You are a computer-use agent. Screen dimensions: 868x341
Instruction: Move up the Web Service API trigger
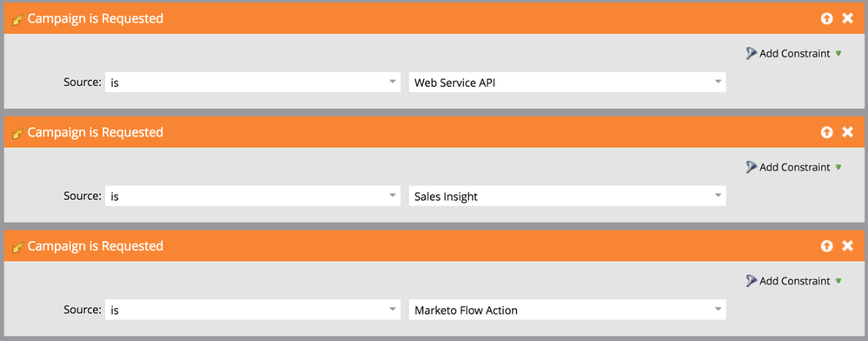pos(826,19)
